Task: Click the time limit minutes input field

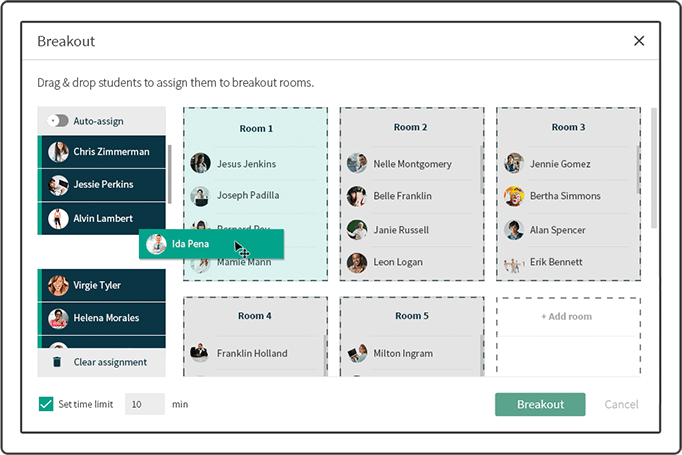Action: pyautogui.click(x=145, y=404)
